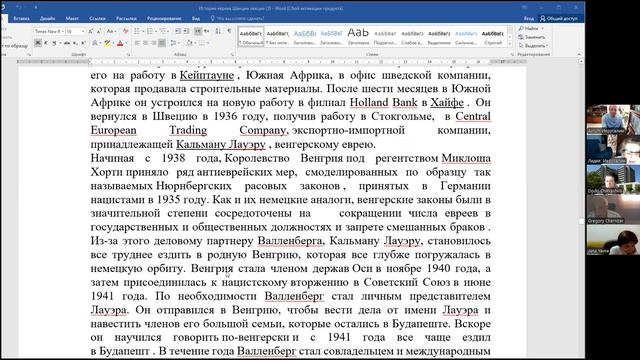Align paragraph text to the left

pos(137,43)
